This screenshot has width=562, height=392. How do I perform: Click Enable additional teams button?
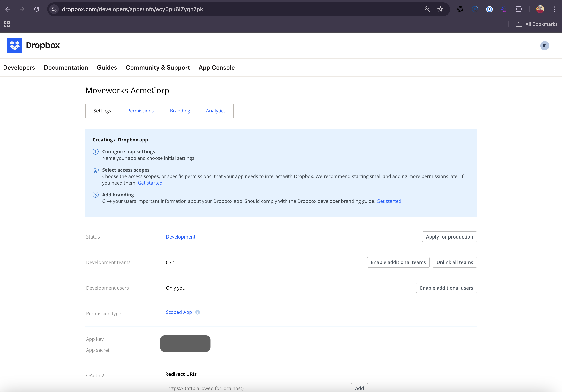coord(398,262)
